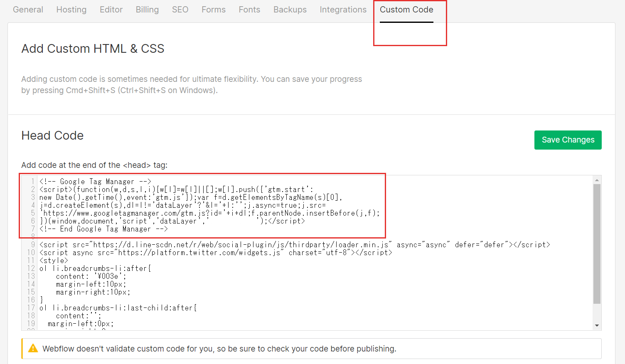The height and width of the screenshot is (364, 625).
Task: Switch to the Fonts tab
Action: (x=249, y=10)
